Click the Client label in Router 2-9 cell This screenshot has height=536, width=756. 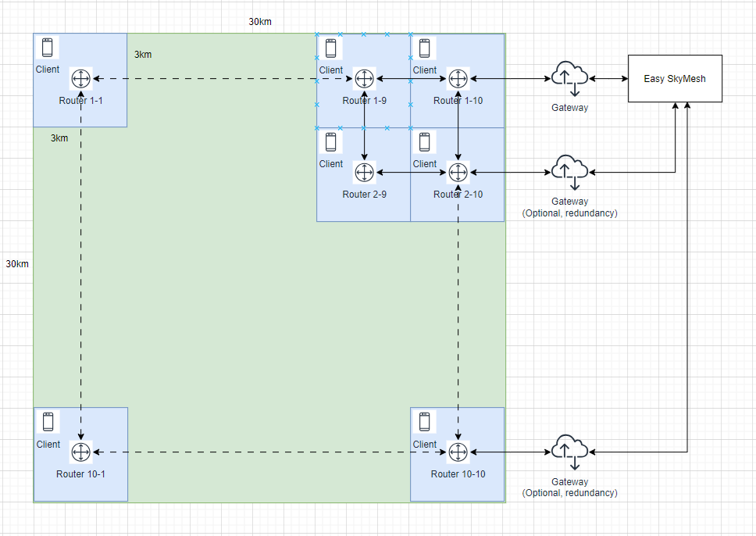click(x=331, y=164)
